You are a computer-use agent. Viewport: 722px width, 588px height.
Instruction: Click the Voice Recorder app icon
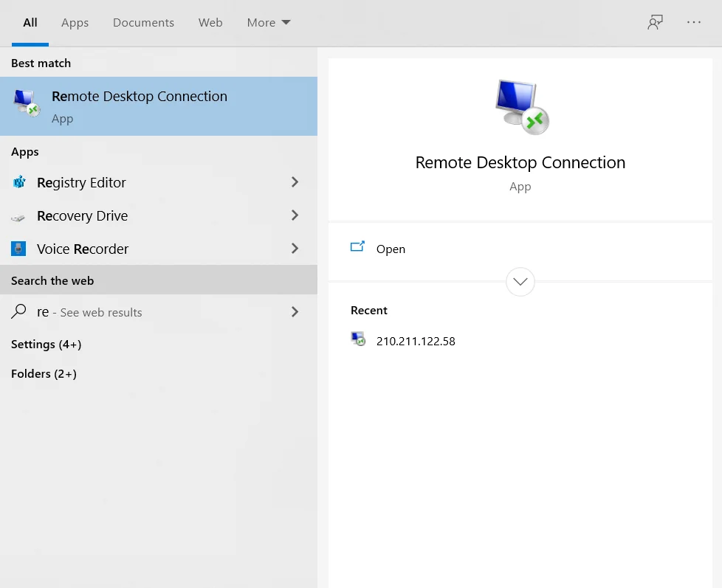[x=18, y=249]
